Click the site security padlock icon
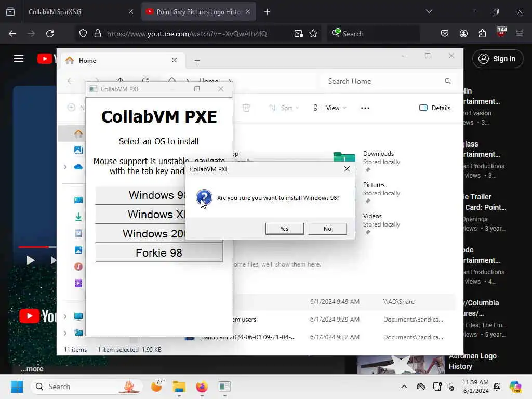 (98, 34)
